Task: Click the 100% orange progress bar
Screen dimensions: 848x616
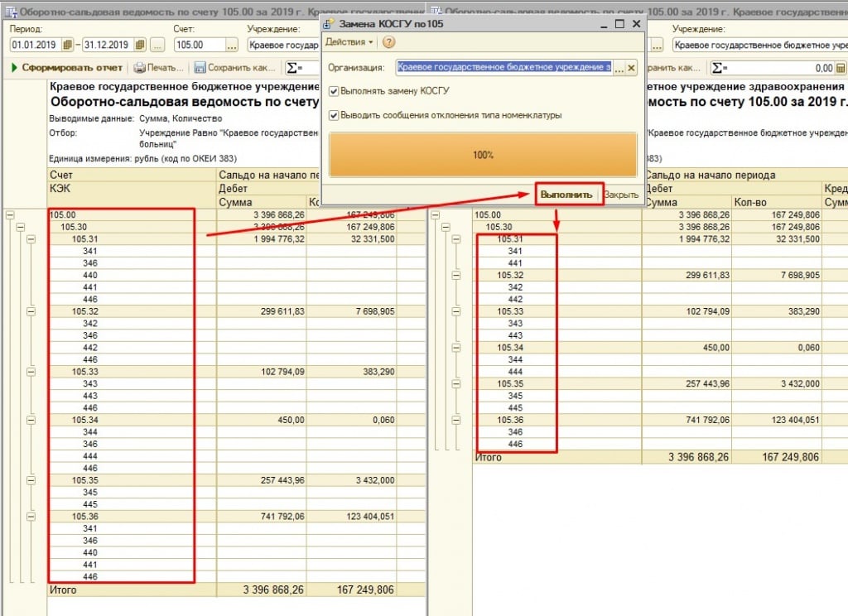Action: click(x=483, y=155)
